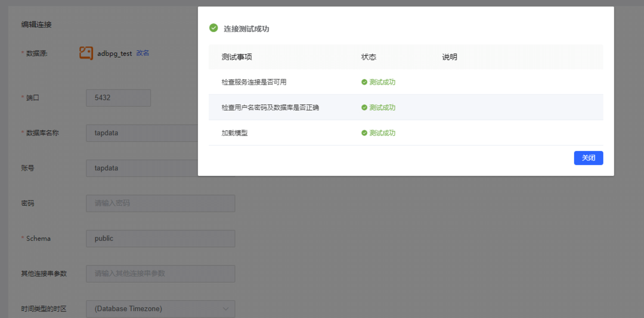Viewport: 644px width, 318px height.
Task: Click the check icon for 检查用户名密码及数据库是否正确
Action: click(x=364, y=107)
